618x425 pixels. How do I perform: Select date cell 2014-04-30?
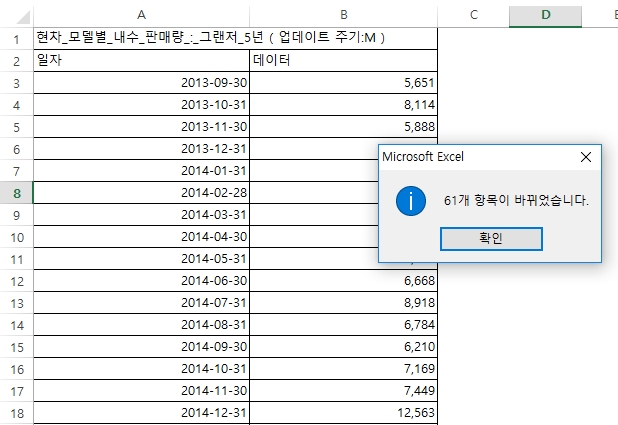click(141, 237)
